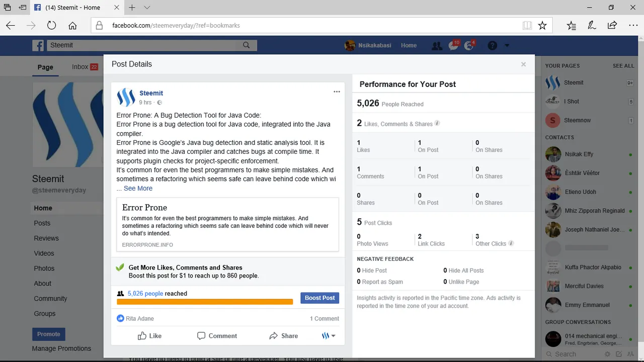The width and height of the screenshot is (644, 362).
Task: Open Photos in the page sidebar
Action: [x=44, y=268]
